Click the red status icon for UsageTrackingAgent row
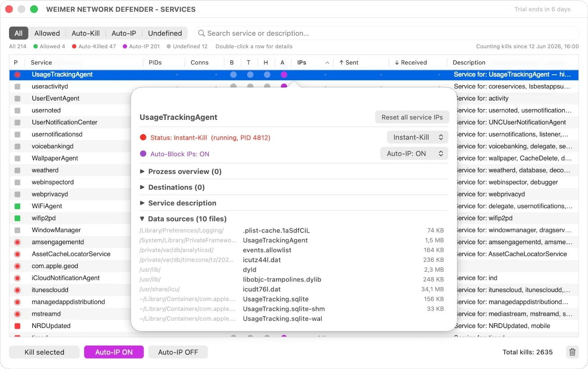The image size is (588, 369). pos(18,75)
